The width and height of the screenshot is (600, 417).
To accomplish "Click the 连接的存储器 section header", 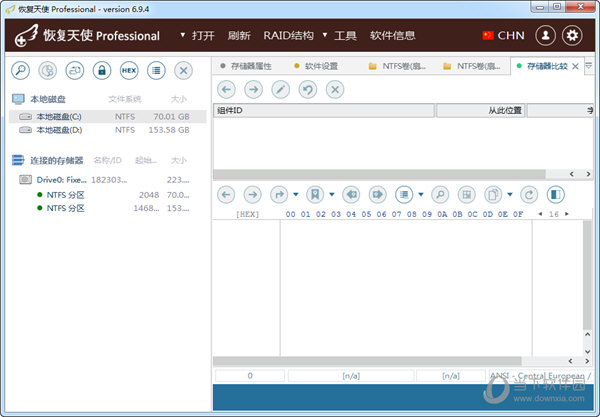I will [x=57, y=160].
